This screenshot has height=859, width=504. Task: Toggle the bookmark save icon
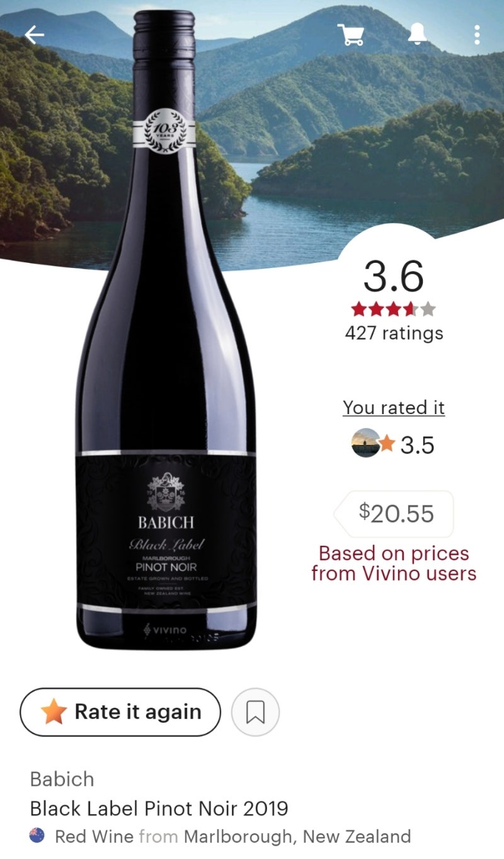pyautogui.click(x=255, y=712)
